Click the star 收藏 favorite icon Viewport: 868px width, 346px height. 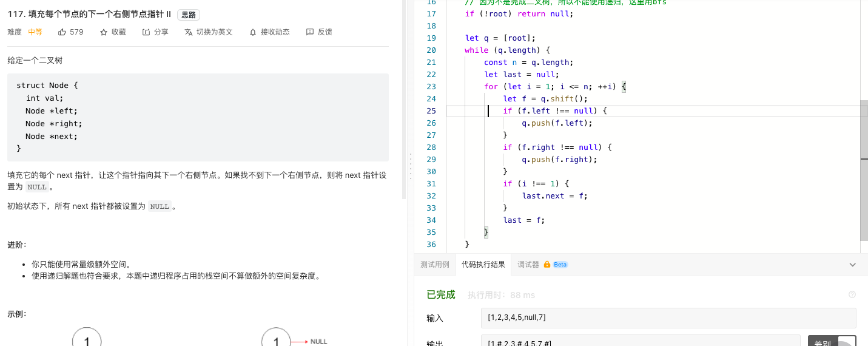pyautogui.click(x=104, y=32)
